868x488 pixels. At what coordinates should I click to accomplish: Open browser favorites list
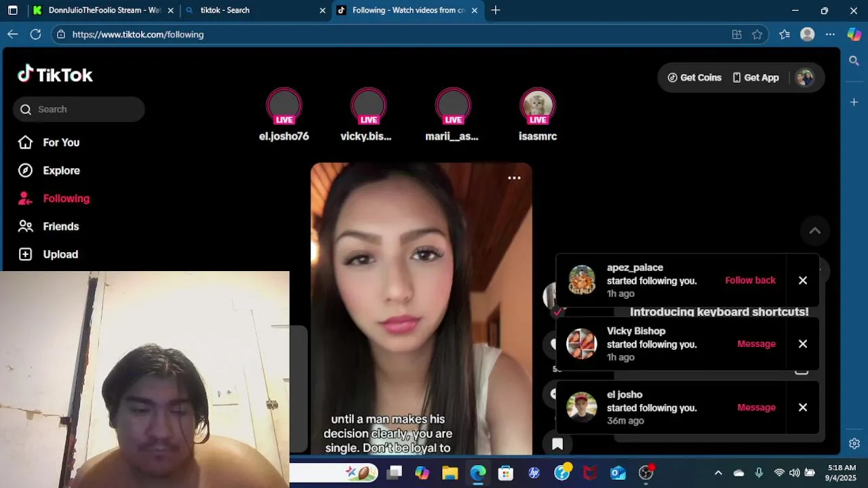(x=785, y=35)
